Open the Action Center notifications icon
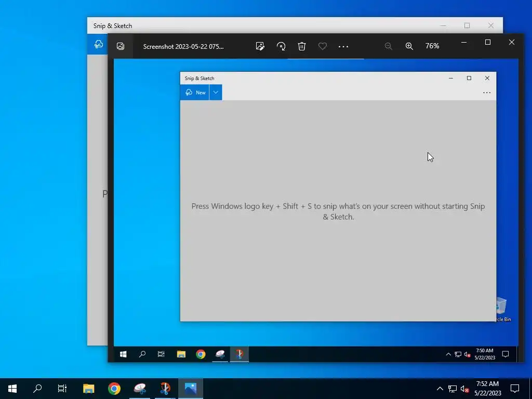The height and width of the screenshot is (399, 532). pos(515,389)
